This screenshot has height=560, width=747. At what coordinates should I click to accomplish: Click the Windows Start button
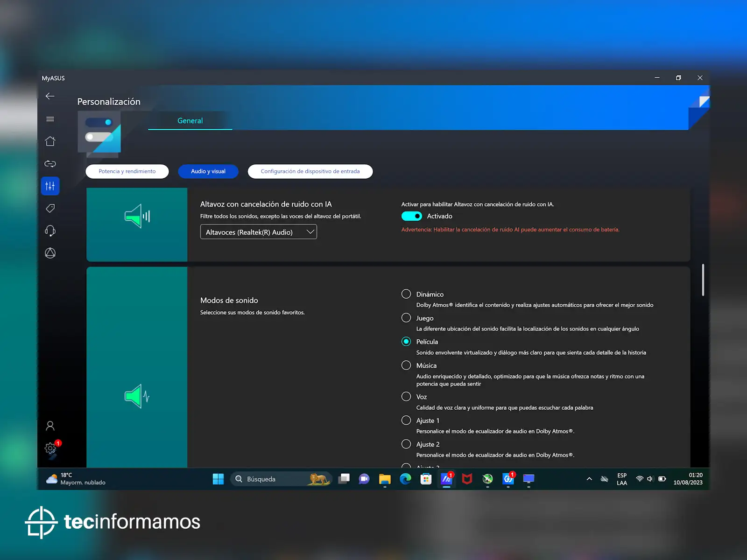tap(218, 479)
